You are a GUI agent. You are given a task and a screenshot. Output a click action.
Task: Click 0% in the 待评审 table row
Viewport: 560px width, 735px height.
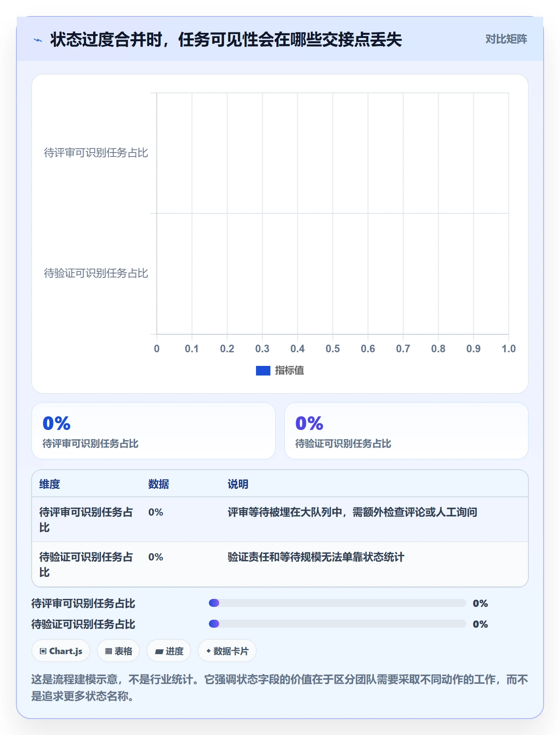tap(156, 512)
